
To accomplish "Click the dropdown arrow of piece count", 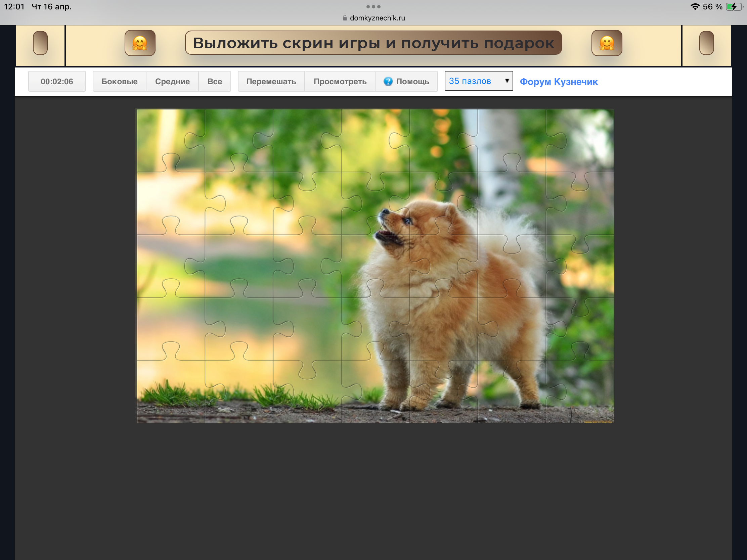I will click(507, 81).
